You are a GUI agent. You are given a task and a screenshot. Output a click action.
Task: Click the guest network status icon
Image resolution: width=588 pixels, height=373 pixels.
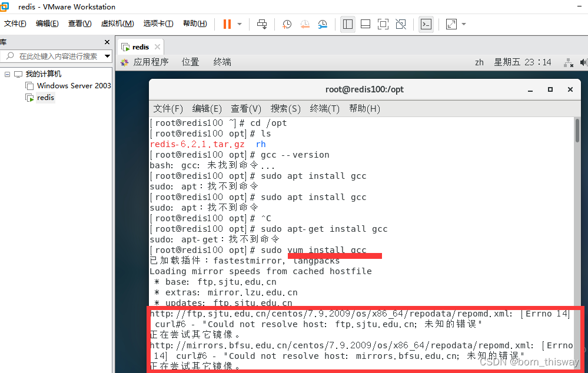[569, 62]
